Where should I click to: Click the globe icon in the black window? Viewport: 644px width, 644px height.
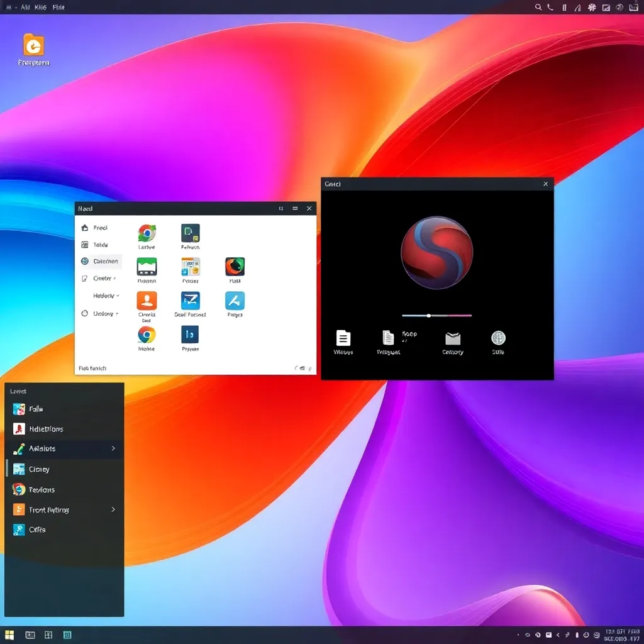[x=498, y=338]
